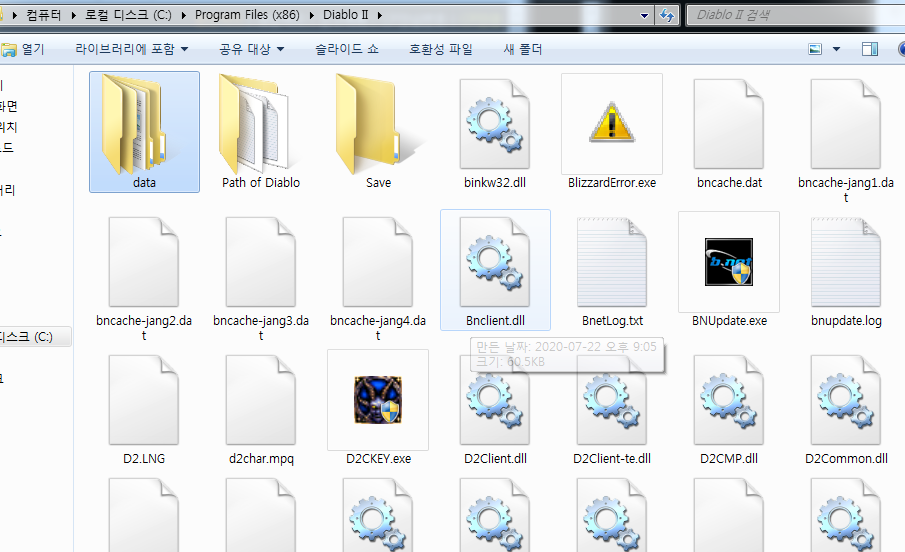Click the Path of Diablo name label
The height and width of the screenshot is (552, 905).
pyautogui.click(x=261, y=182)
